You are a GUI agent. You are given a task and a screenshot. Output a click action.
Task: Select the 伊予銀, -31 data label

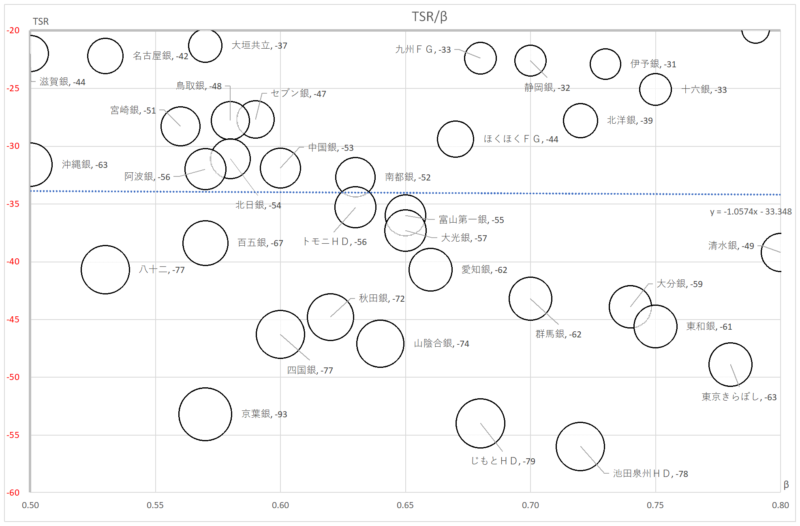(653, 64)
